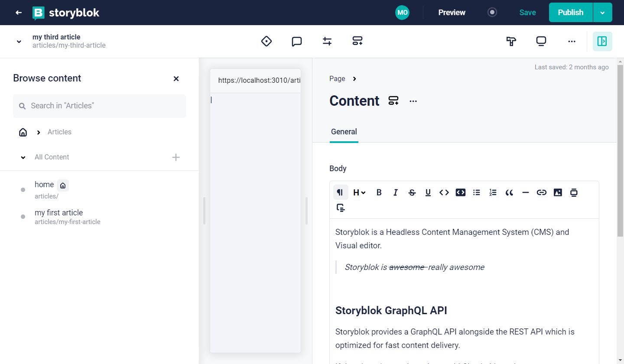This screenshot has width=624, height=364.
Task: Click the Storyblok logo
Action: [66, 13]
